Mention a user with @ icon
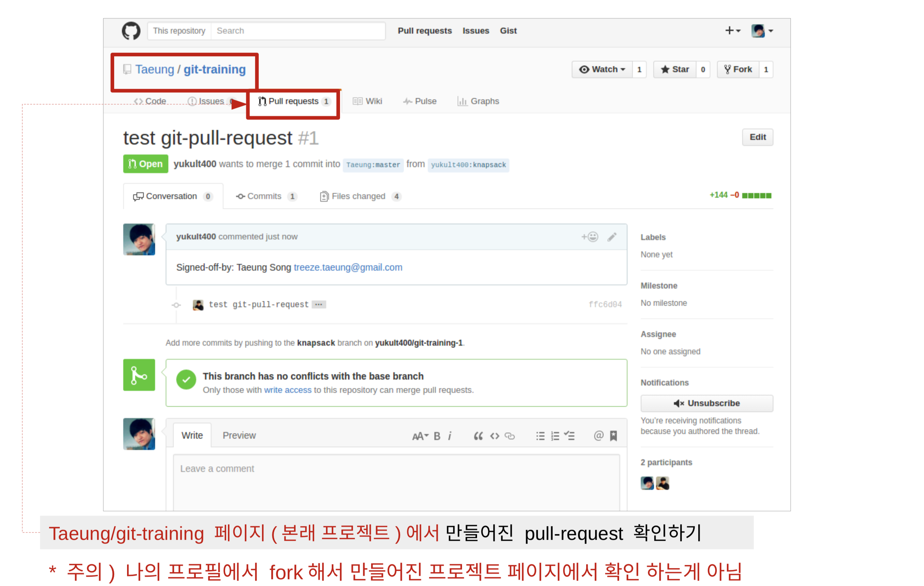Viewport: 924px width, 586px height. point(598,436)
